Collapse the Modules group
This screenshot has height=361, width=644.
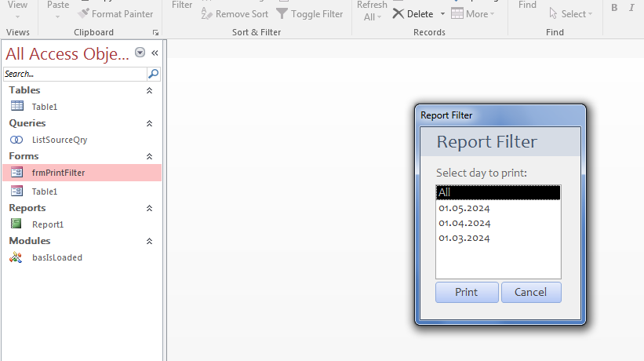coord(150,241)
